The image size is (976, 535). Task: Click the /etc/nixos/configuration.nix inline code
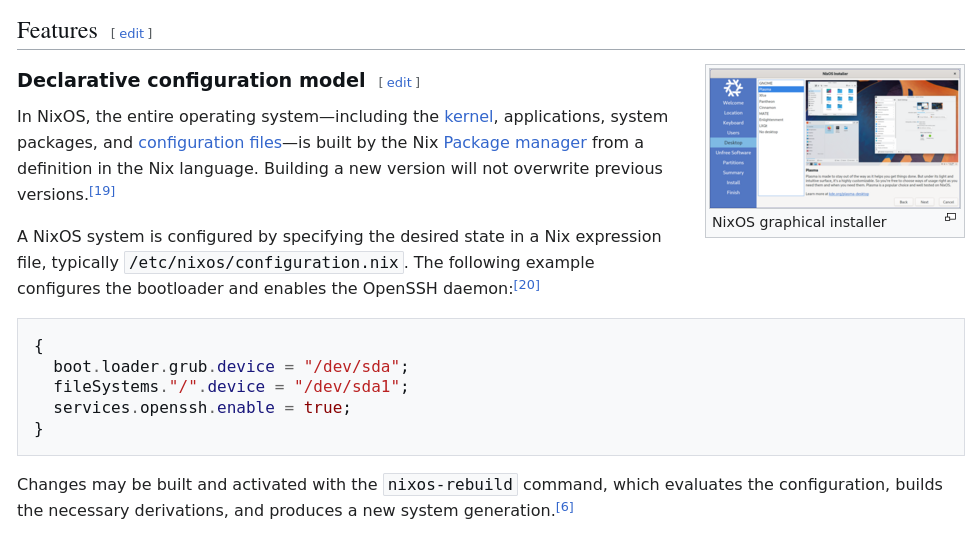click(x=264, y=263)
